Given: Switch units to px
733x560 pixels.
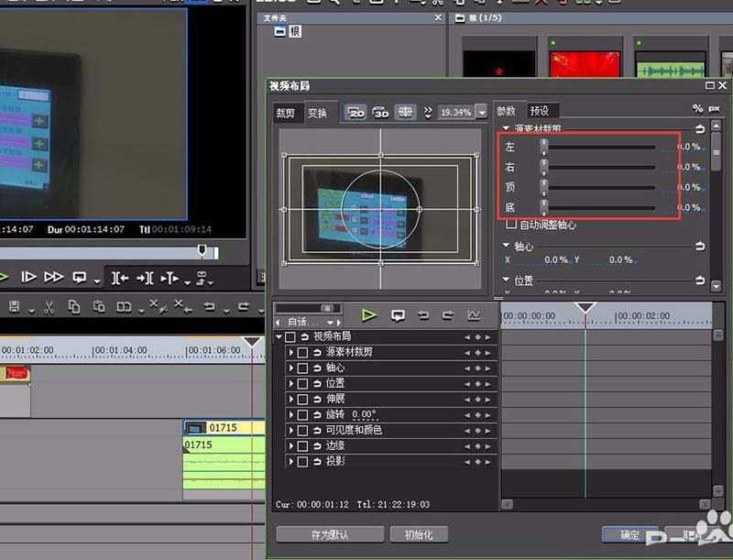Looking at the screenshot, I should (714, 109).
